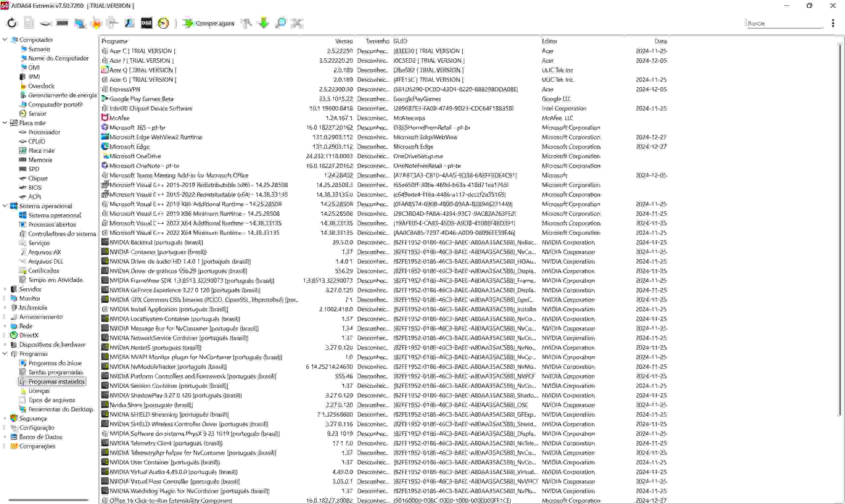Screen dimensions: 845x504
Task: Click the Comparações tree icon
Action: pyautogui.click(x=14, y=446)
